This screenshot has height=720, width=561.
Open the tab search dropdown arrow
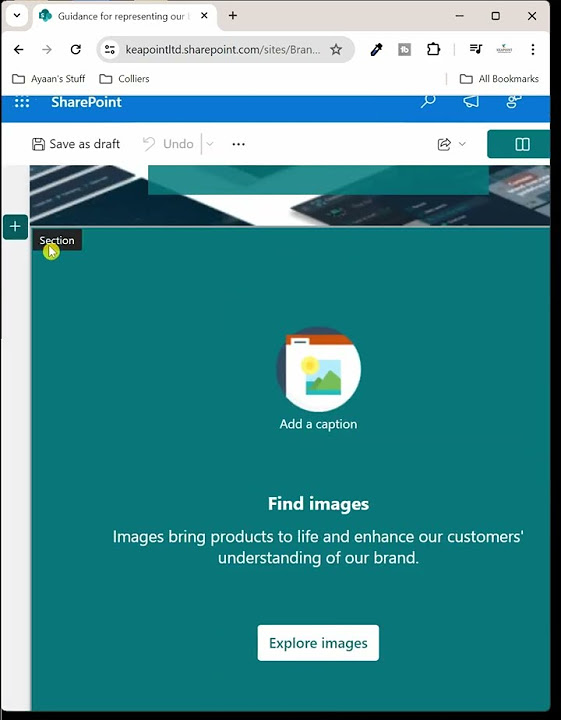17,16
